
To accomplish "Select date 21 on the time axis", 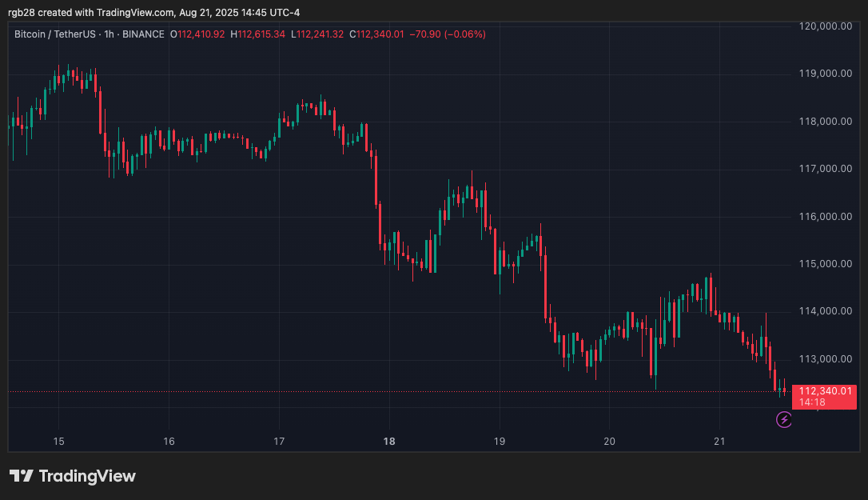I will pyautogui.click(x=719, y=442).
